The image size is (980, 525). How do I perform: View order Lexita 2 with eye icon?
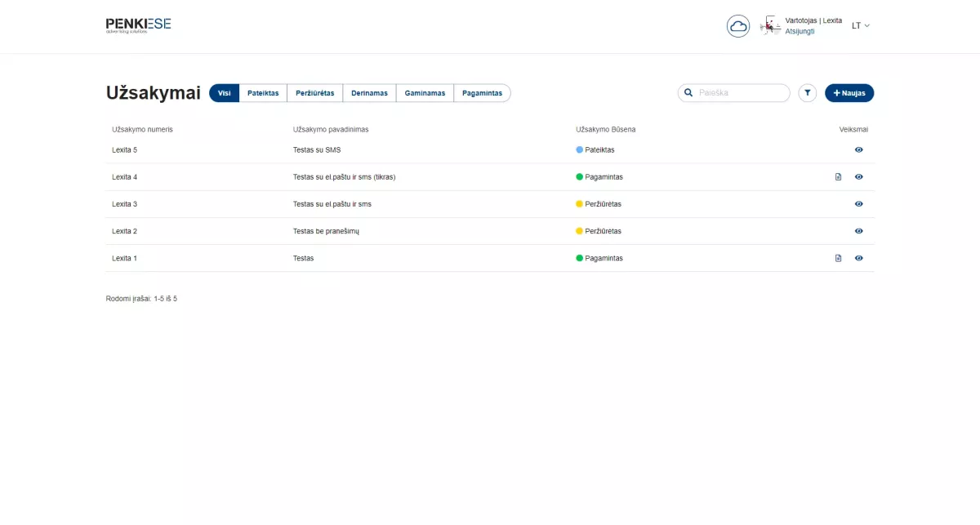pyautogui.click(x=858, y=231)
